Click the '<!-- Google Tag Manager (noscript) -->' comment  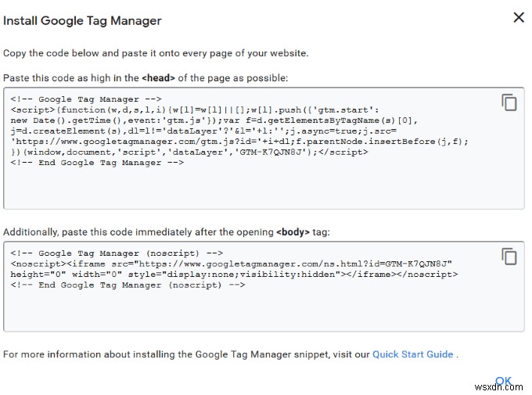[117, 253]
